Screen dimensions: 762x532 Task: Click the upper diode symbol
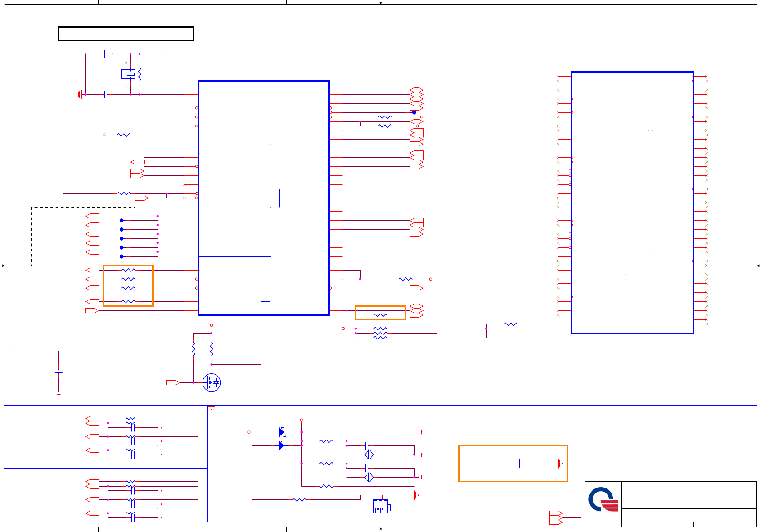click(x=282, y=432)
